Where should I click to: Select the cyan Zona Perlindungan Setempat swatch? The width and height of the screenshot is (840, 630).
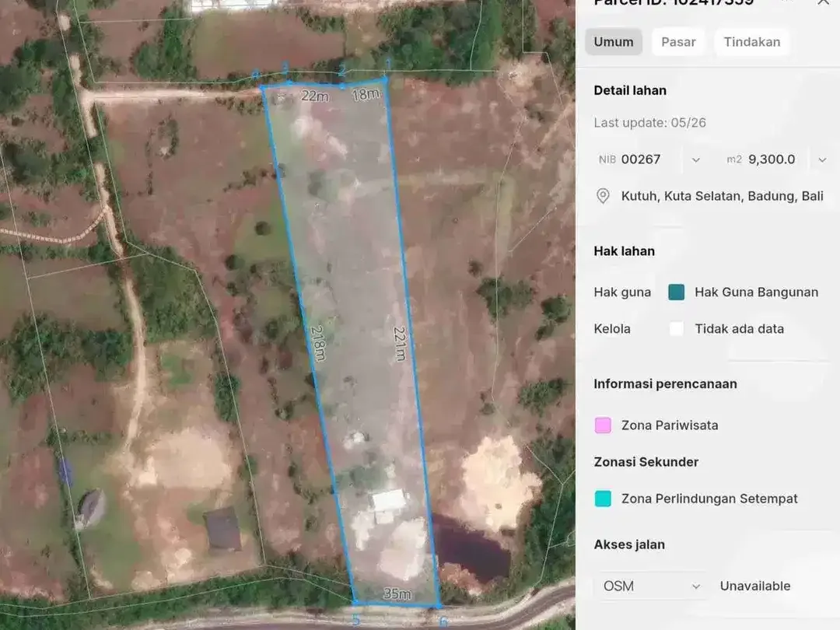603,499
